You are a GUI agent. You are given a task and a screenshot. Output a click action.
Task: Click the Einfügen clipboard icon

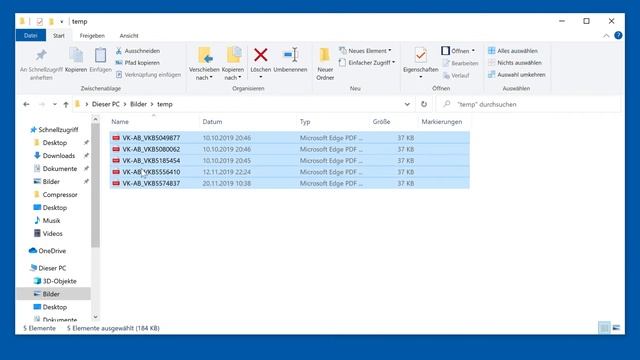tap(100, 55)
